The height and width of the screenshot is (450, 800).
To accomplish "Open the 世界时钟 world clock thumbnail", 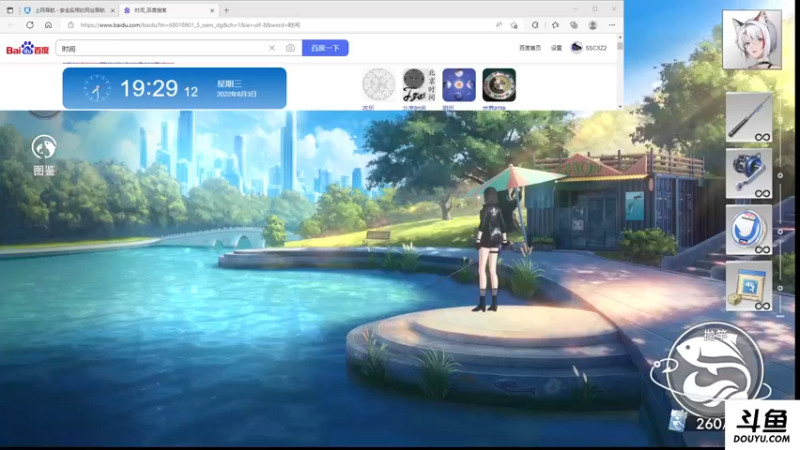I will click(x=499, y=85).
